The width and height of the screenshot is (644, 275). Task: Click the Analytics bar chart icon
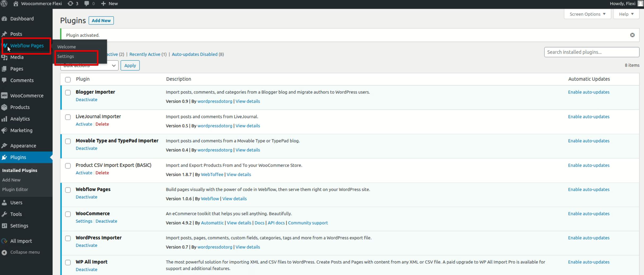(x=4, y=119)
